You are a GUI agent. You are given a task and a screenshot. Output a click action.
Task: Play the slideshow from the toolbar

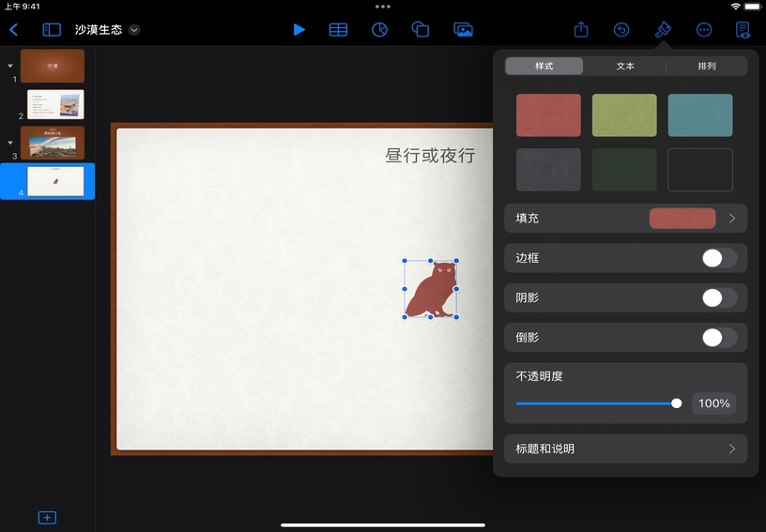(x=299, y=30)
